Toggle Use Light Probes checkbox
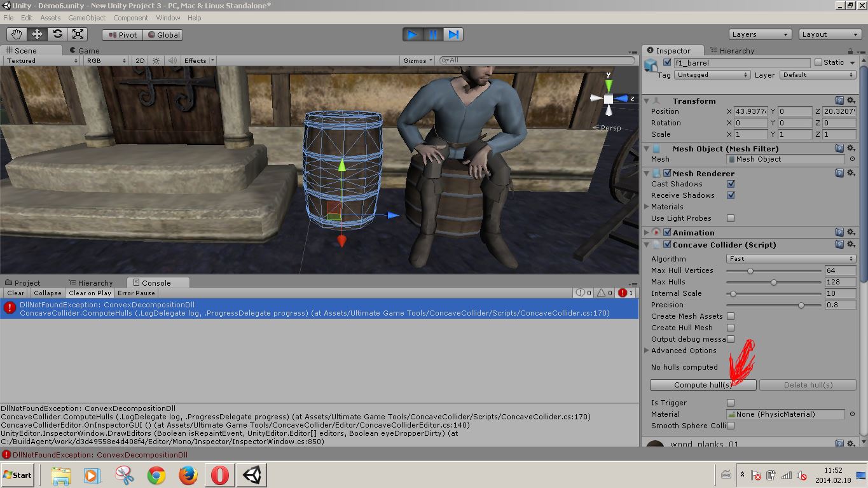The image size is (868, 488). (x=731, y=218)
